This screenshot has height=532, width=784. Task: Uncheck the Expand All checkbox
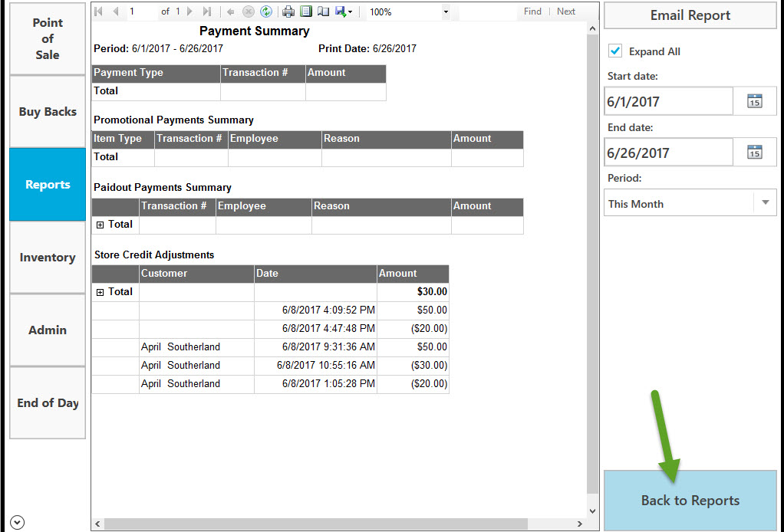tap(614, 51)
